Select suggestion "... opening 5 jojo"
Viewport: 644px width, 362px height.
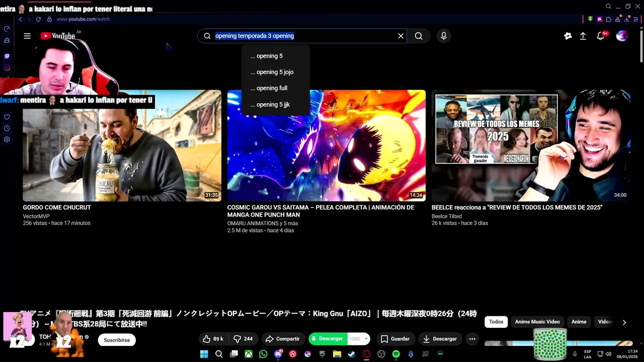pos(276,72)
